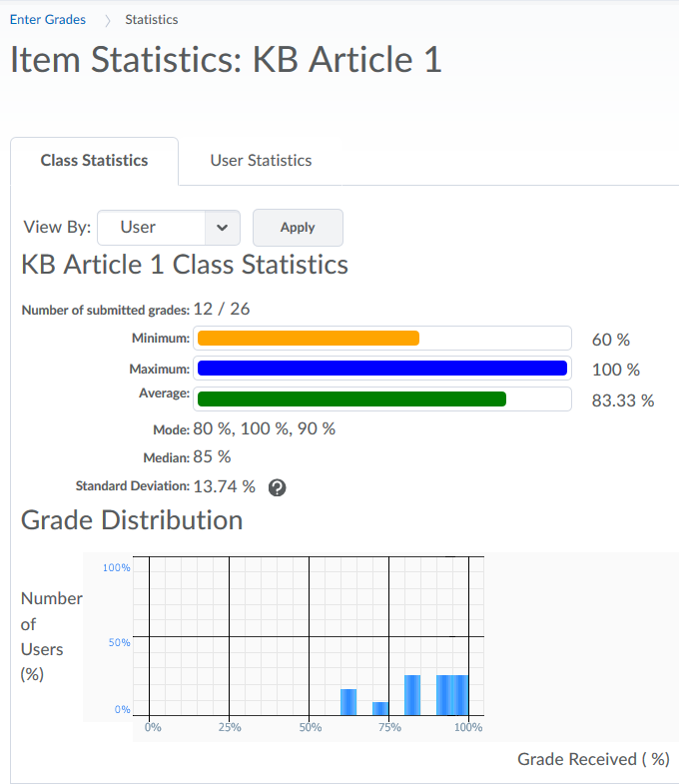
Task: Click the orange Minimum progress bar
Action: pos(309,339)
